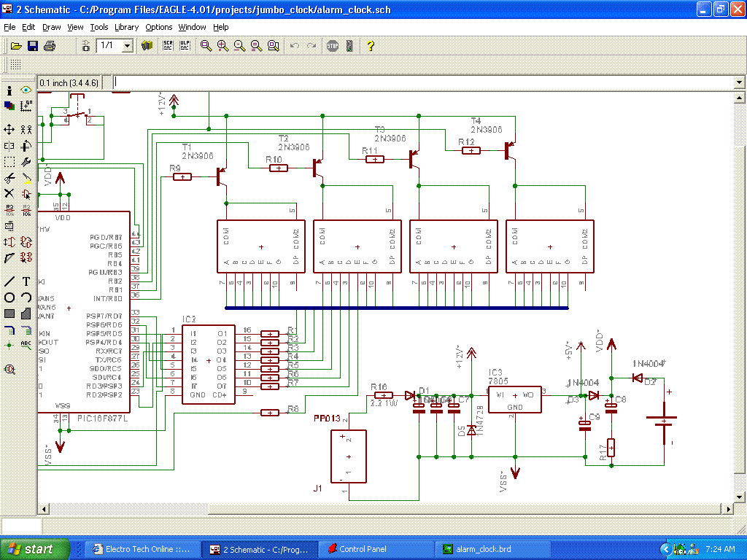Open the File menu

(9, 27)
